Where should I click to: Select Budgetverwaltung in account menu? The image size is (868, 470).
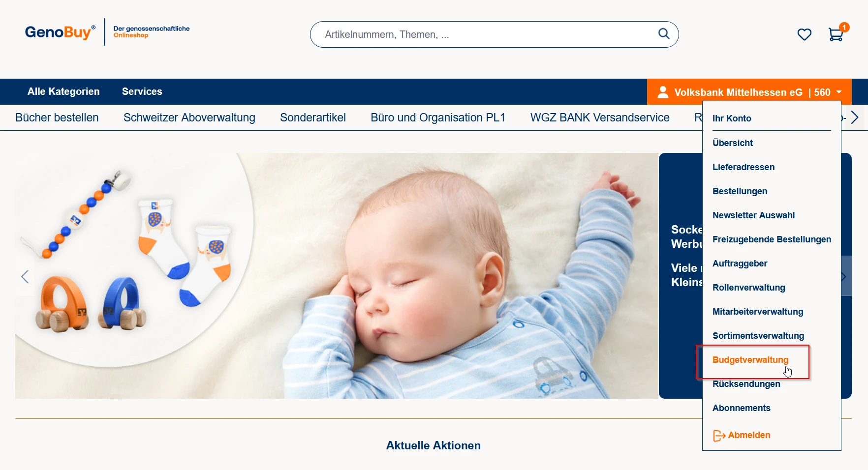750,360
